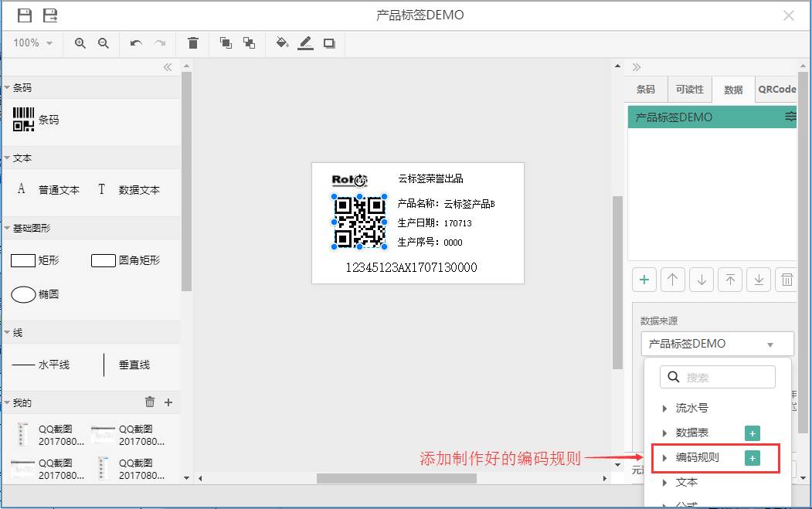Switch to the 可读性 tab
The width and height of the screenshot is (812, 509).
click(689, 90)
